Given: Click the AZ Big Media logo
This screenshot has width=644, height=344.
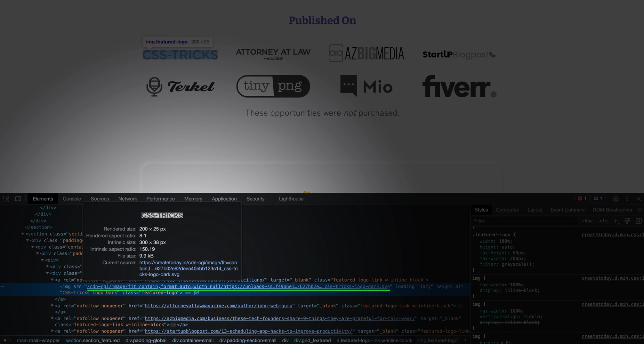Looking at the screenshot, I should pyautogui.click(x=366, y=53).
